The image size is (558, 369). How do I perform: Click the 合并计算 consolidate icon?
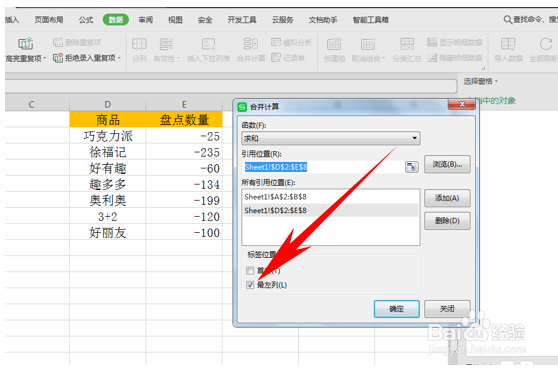coord(251,44)
